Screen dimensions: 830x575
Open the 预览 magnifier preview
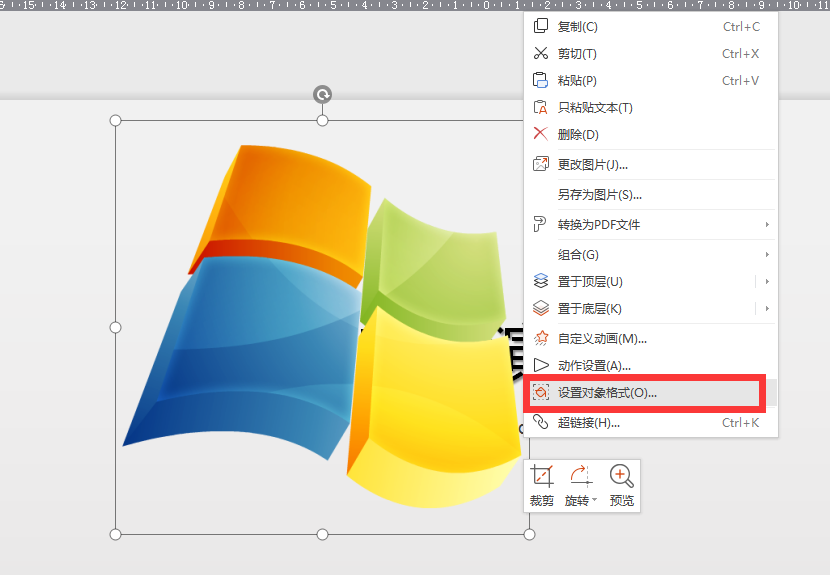click(x=621, y=486)
